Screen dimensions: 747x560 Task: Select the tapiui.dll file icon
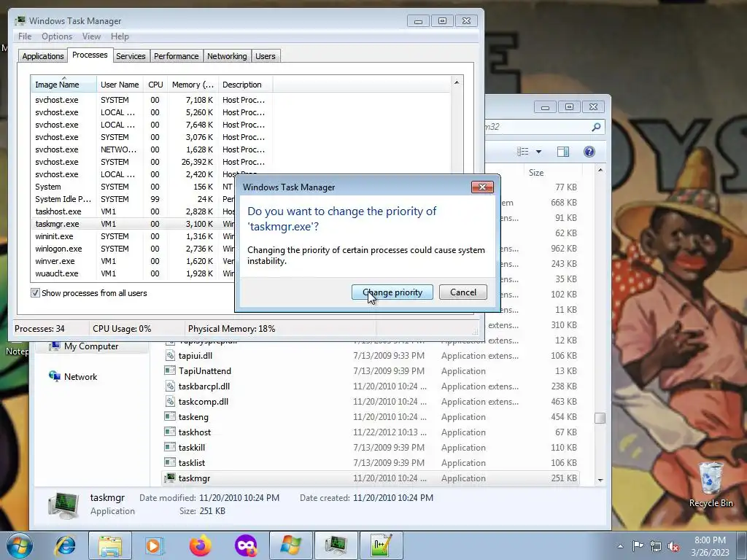[x=170, y=355]
